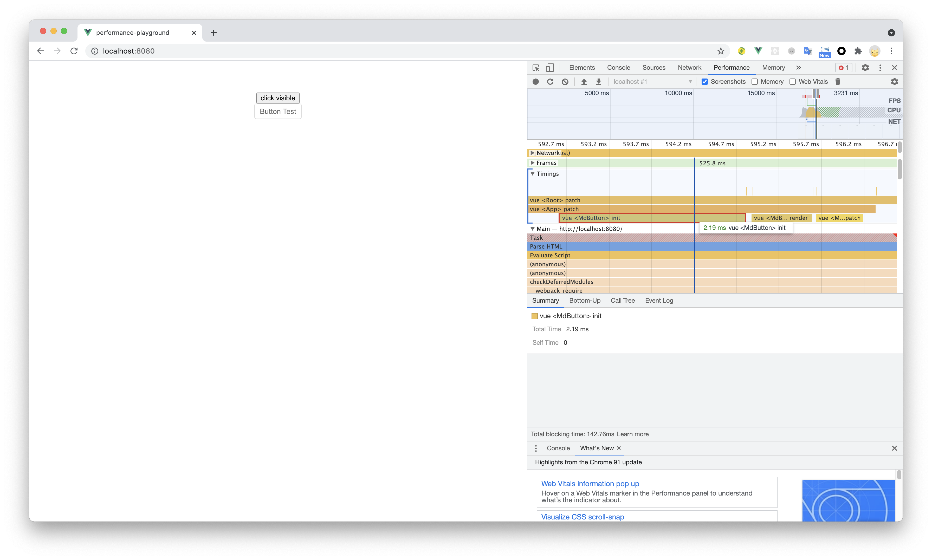Screen dimensions: 932x560
Task: Open the Event Log tab
Action: 659,300
